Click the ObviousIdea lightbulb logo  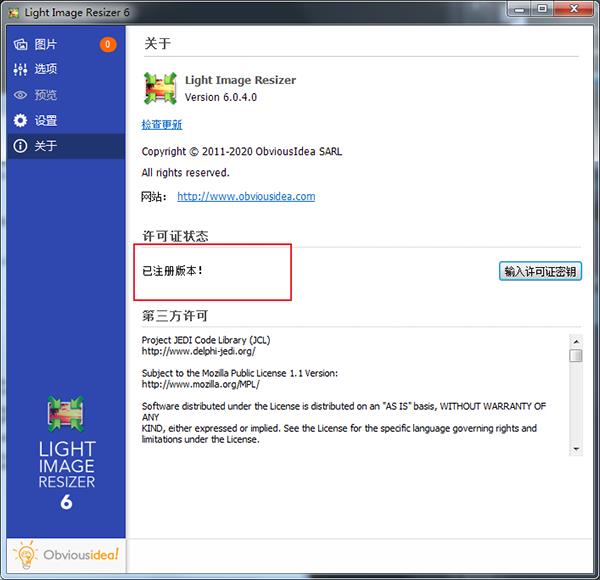[66, 555]
